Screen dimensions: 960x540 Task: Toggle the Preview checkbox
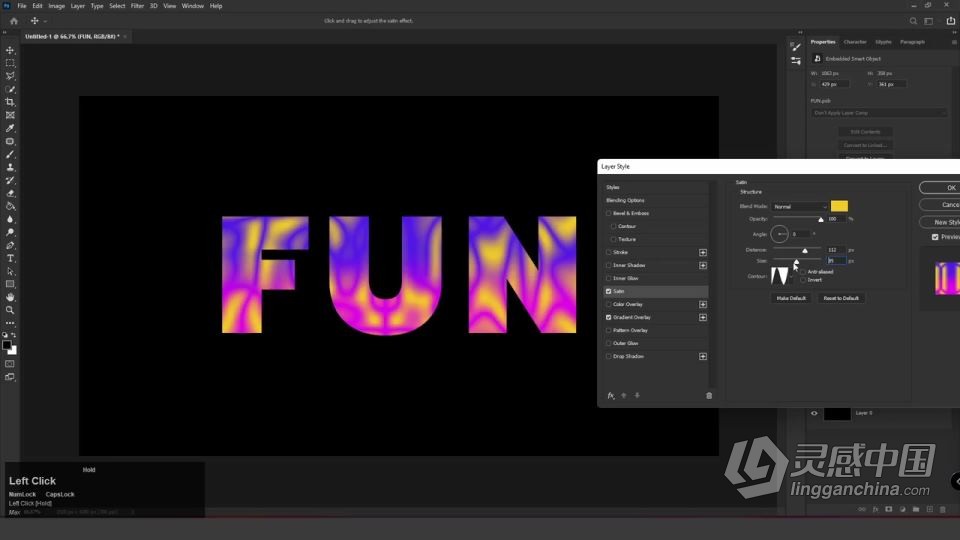point(935,237)
